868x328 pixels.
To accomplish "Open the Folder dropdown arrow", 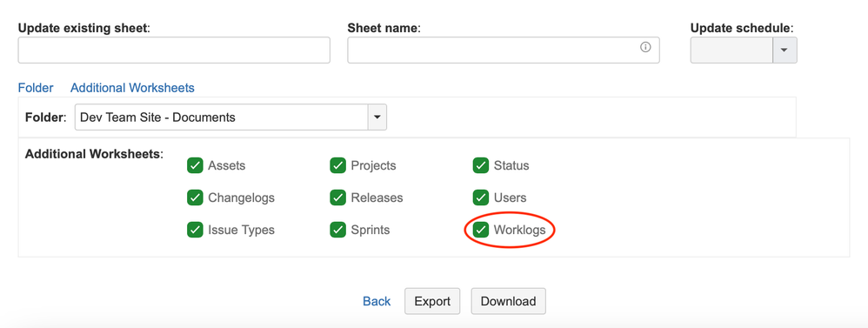I will (x=377, y=117).
